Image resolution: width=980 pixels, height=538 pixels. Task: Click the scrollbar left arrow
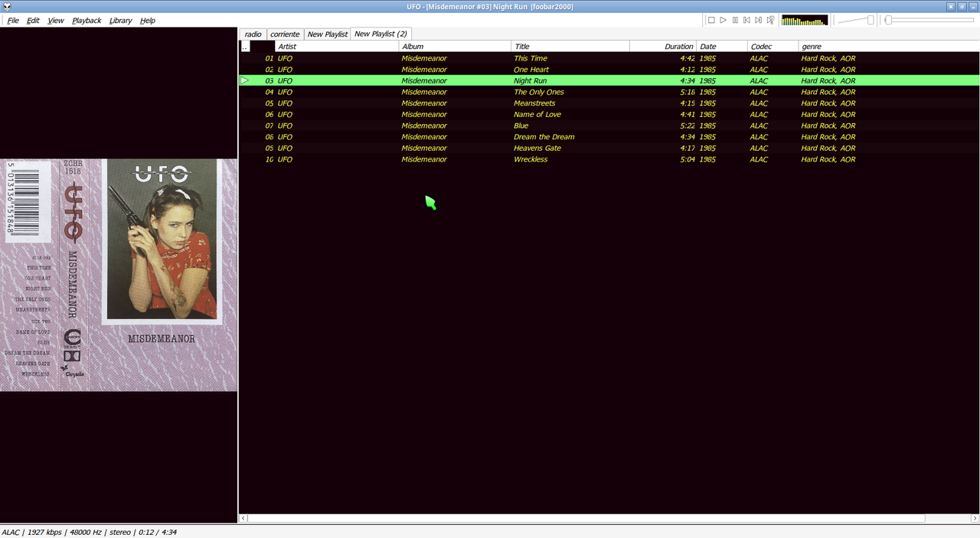pyautogui.click(x=243, y=518)
